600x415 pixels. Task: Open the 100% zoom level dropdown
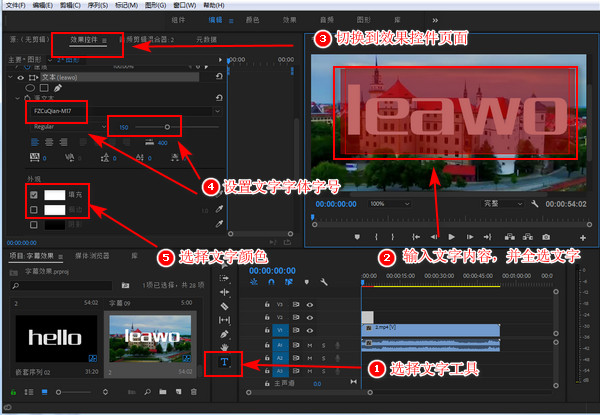point(390,204)
